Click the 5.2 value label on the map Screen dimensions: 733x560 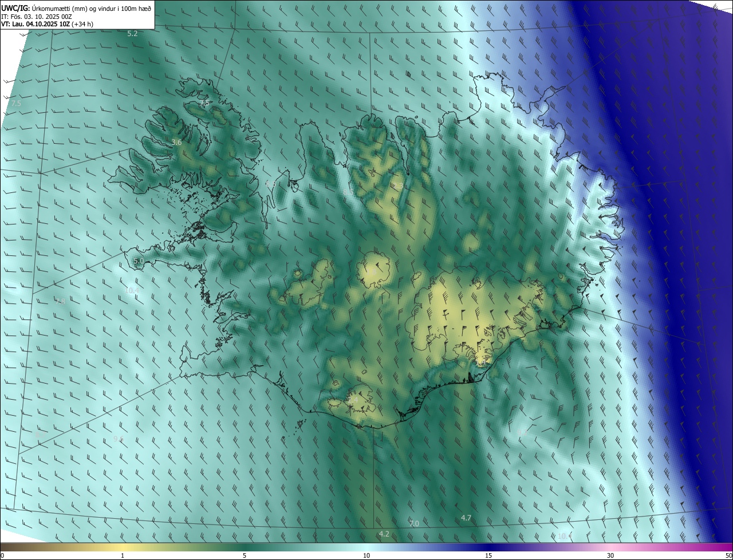click(x=132, y=34)
